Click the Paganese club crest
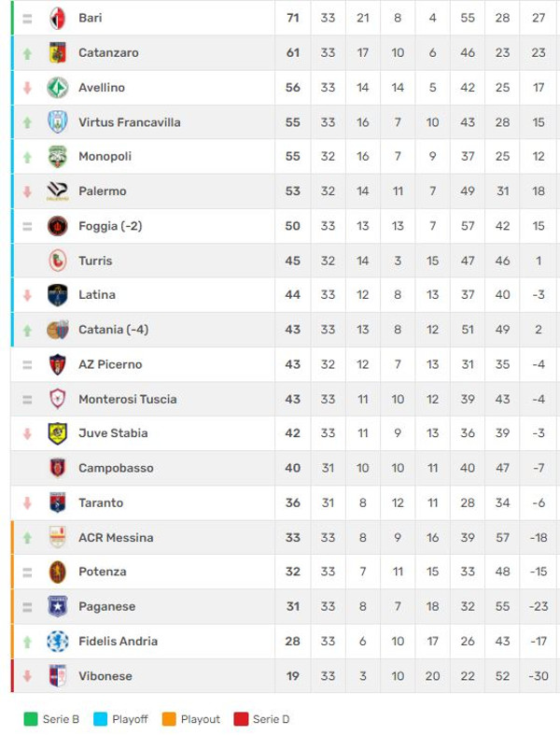Screen dimensions: 560x735 coord(58,607)
